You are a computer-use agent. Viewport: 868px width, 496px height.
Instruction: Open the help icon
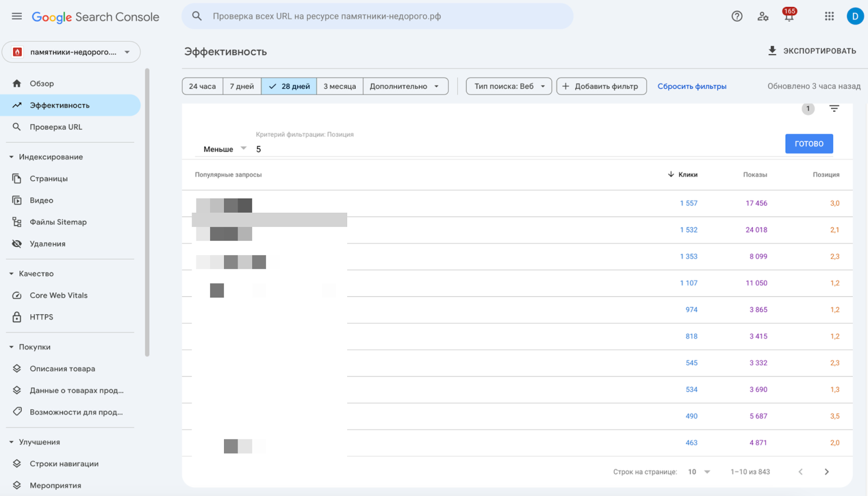pos(736,16)
